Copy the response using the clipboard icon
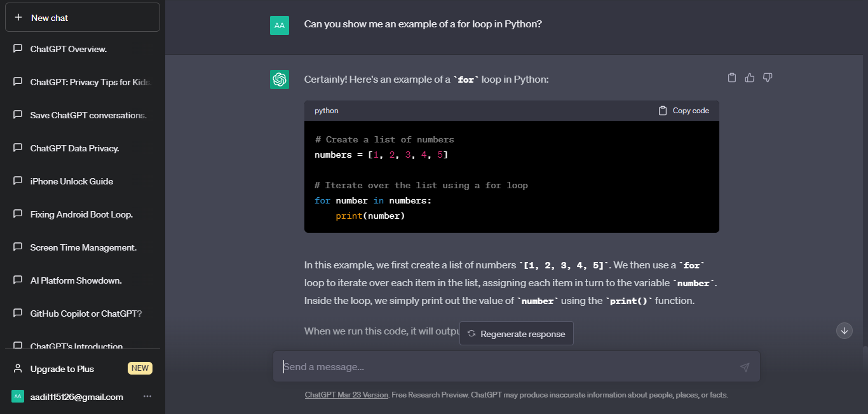868x414 pixels. 732,78
